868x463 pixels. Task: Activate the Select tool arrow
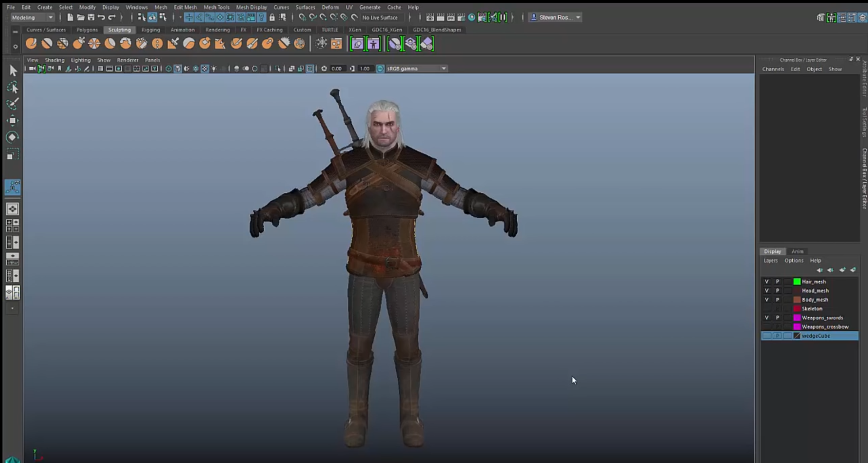(x=13, y=70)
